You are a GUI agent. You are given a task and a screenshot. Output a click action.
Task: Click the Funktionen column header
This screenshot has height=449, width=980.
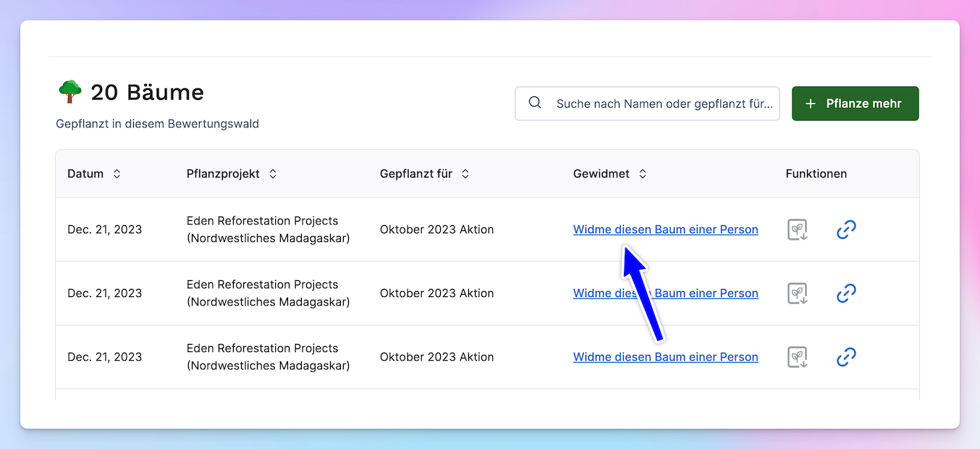coord(816,174)
